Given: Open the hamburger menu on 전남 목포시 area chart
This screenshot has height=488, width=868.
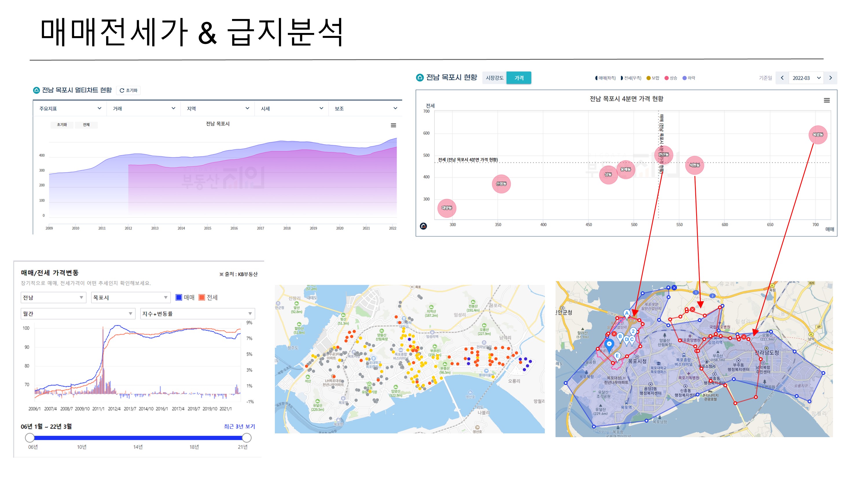Looking at the screenshot, I should pyautogui.click(x=393, y=125).
